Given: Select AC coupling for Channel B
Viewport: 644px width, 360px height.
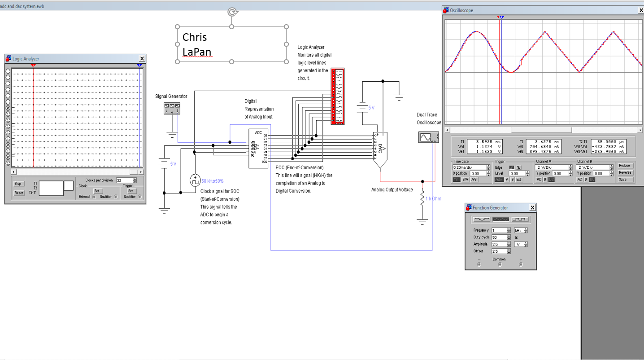Looking at the screenshot, I should tap(579, 180).
